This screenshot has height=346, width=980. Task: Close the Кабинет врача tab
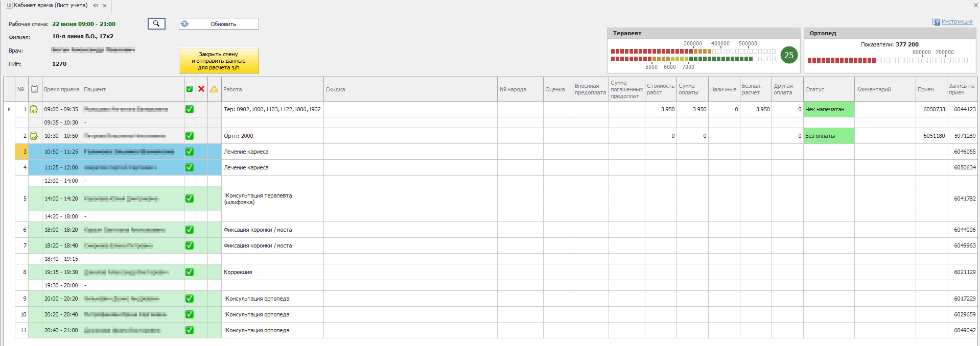[105, 6]
